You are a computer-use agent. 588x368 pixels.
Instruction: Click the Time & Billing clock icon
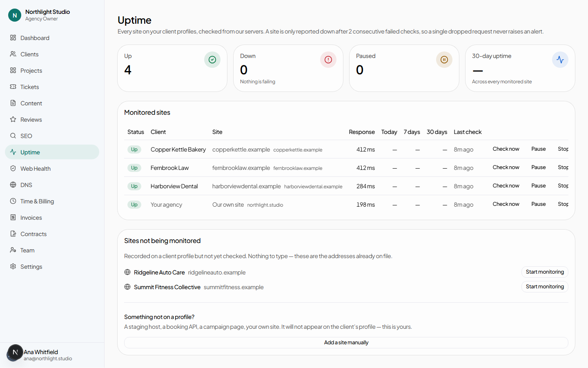point(13,201)
